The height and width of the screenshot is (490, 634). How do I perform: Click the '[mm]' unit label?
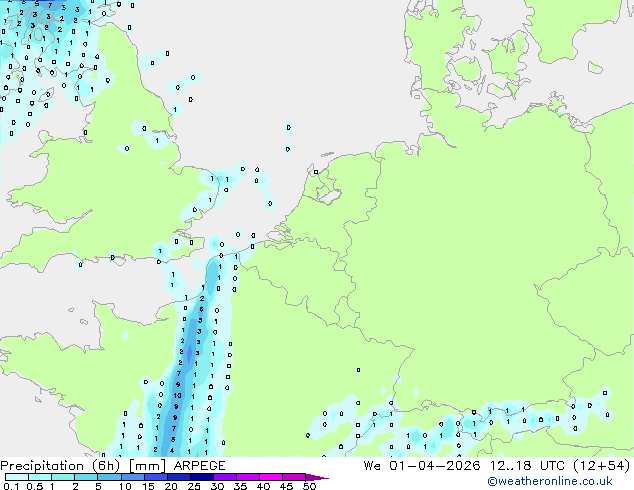(147, 466)
